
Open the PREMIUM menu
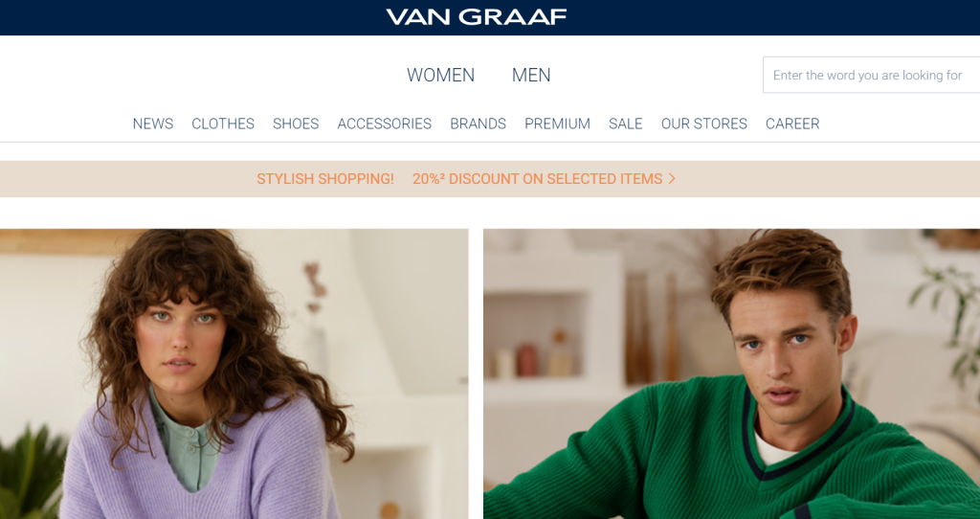pyautogui.click(x=558, y=124)
